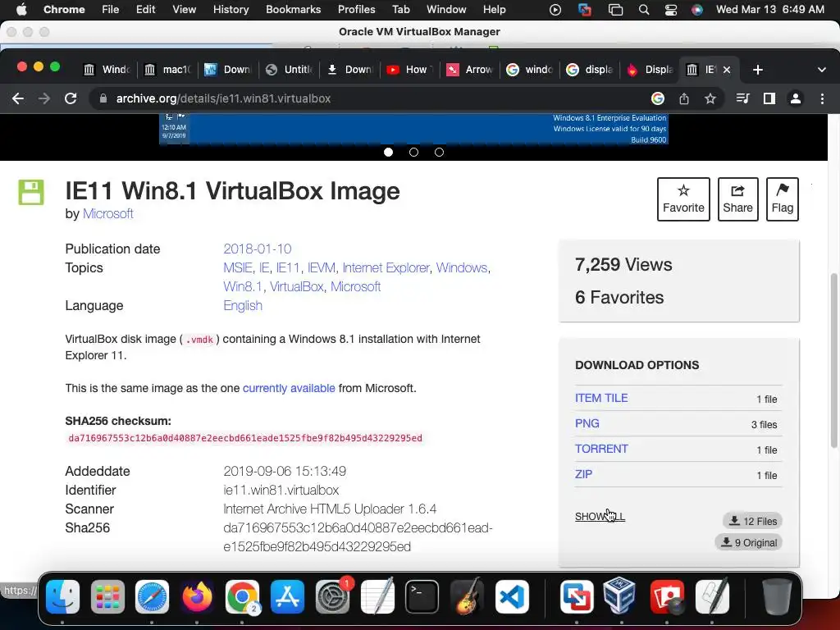This screenshot has height=630, width=840.
Task: Click the Google icon in address bar
Action: tap(657, 98)
